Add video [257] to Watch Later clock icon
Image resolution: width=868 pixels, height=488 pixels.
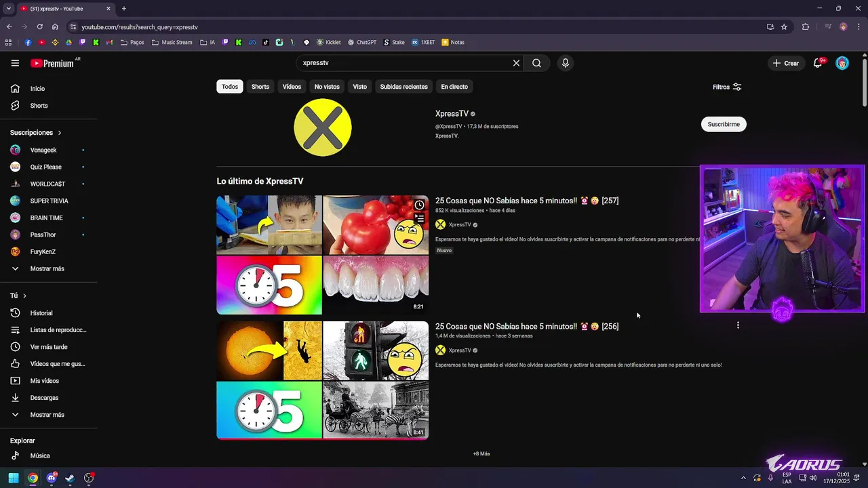(x=420, y=205)
